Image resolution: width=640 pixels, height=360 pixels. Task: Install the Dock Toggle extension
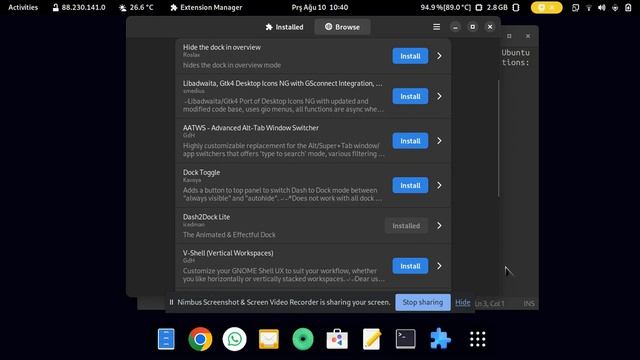click(410, 185)
